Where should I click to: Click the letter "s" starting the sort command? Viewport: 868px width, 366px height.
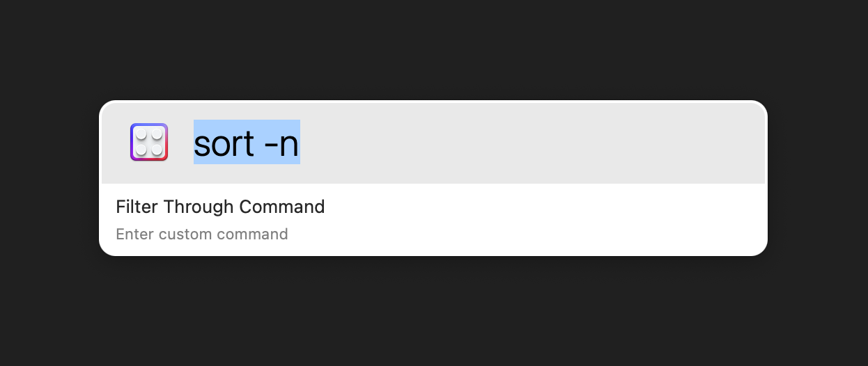201,144
